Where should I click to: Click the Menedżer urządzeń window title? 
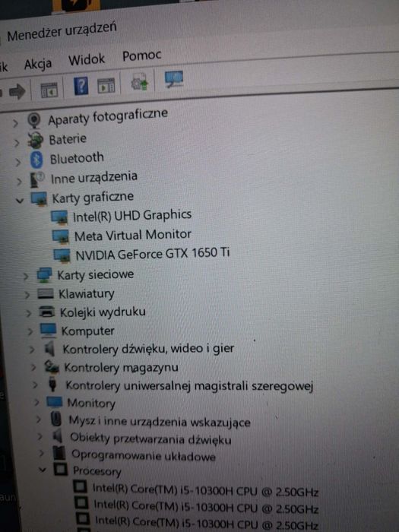tap(62, 32)
